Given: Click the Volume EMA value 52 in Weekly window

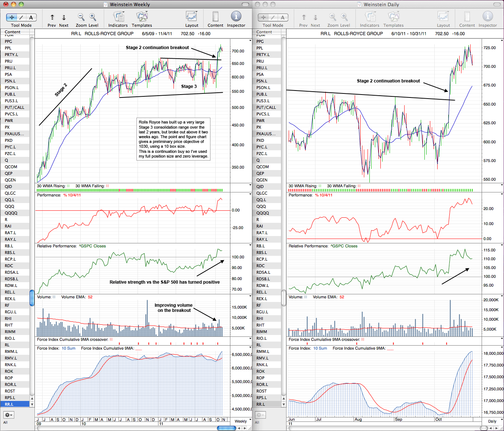Looking at the screenshot, I should point(90,297).
